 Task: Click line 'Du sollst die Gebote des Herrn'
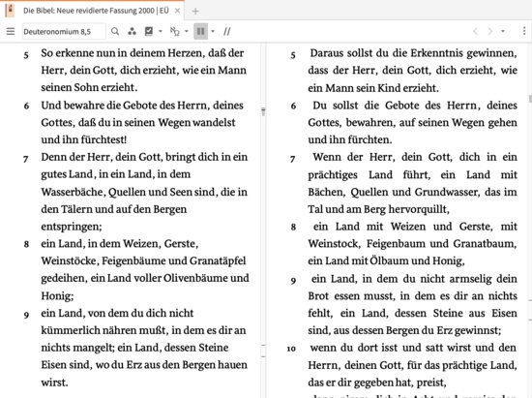(415, 106)
